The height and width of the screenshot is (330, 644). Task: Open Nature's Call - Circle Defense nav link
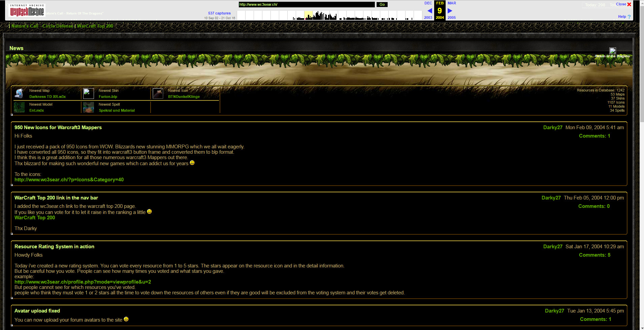point(42,26)
